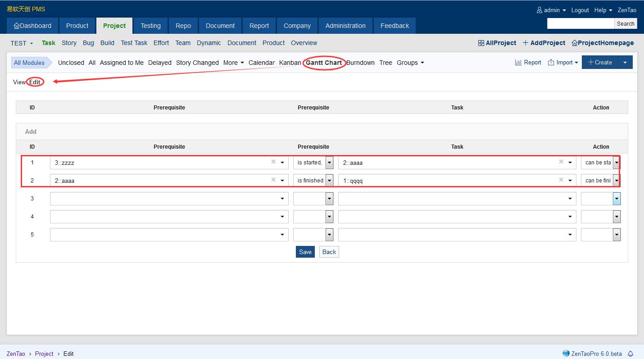Viewport: 644px width, 359px height.
Task: Select All Modules breadcrumb tag
Action: (29, 63)
